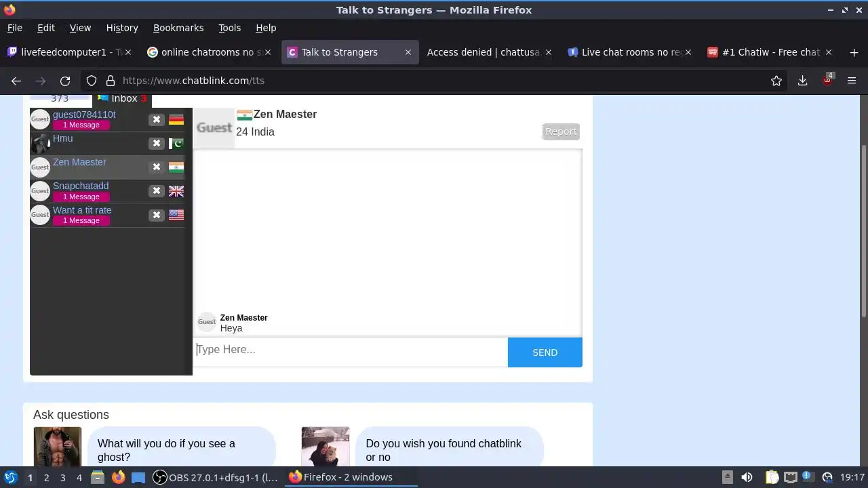Open the History menu
The height and width of the screenshot is (488, 868).
[x=122, y=28]
